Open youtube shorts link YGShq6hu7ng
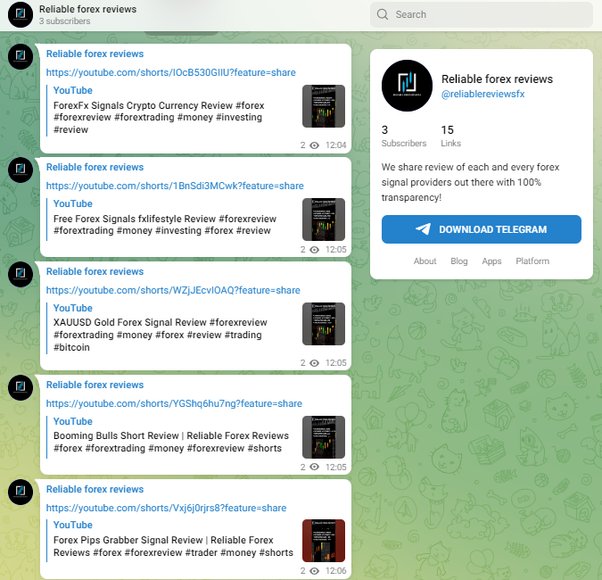602x580 pixels. pyautogui.click(x=174, y=403)
